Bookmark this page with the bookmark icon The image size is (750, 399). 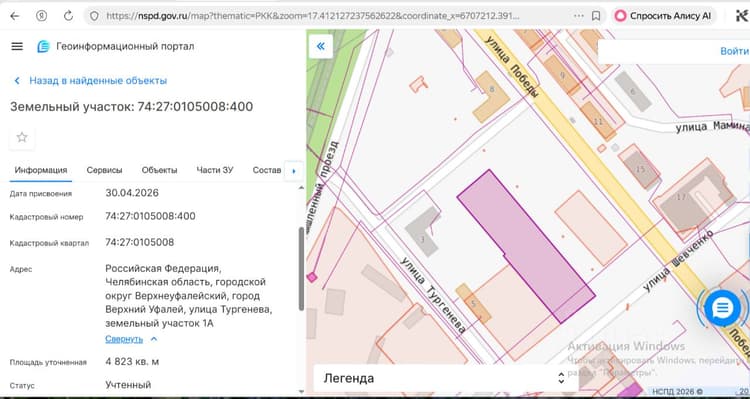pyautogui.click(x=596, y=16)
